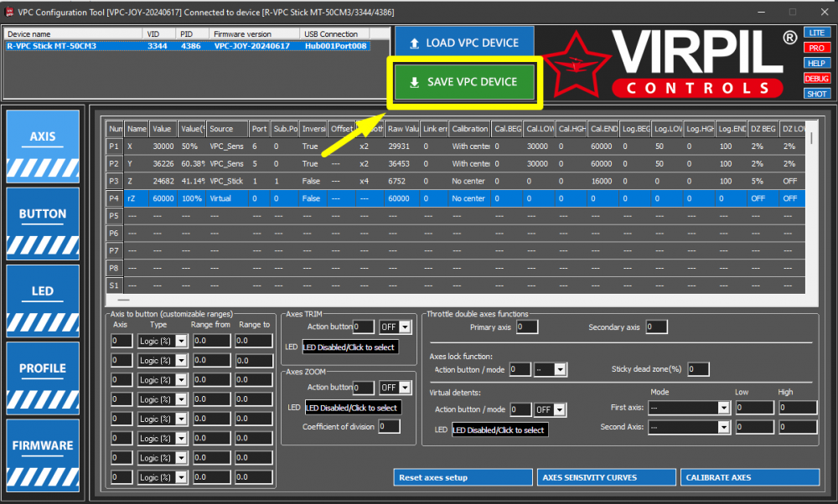Switch to LITE mode

(816, 33)
